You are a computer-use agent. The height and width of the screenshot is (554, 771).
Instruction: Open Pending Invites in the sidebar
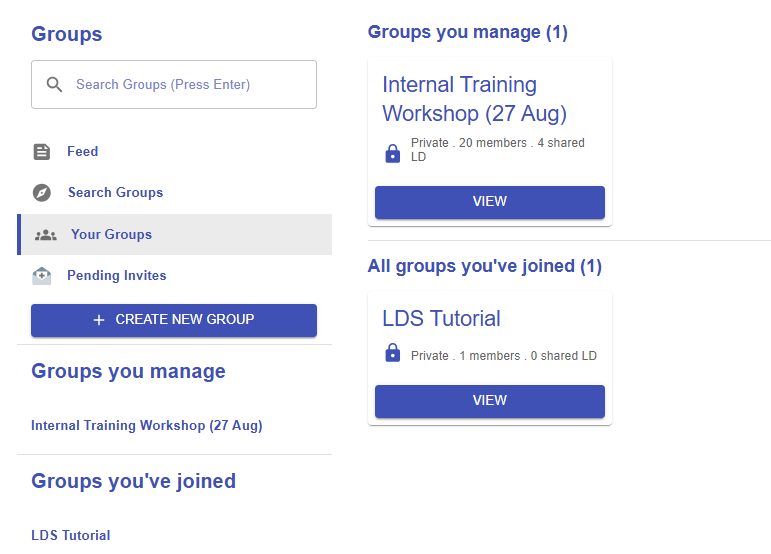pyautogui.click(x=117, y=276)
